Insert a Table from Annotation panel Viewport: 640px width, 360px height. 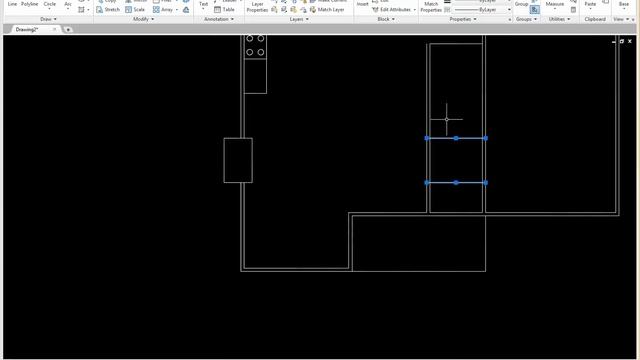[x=224, y=9]
